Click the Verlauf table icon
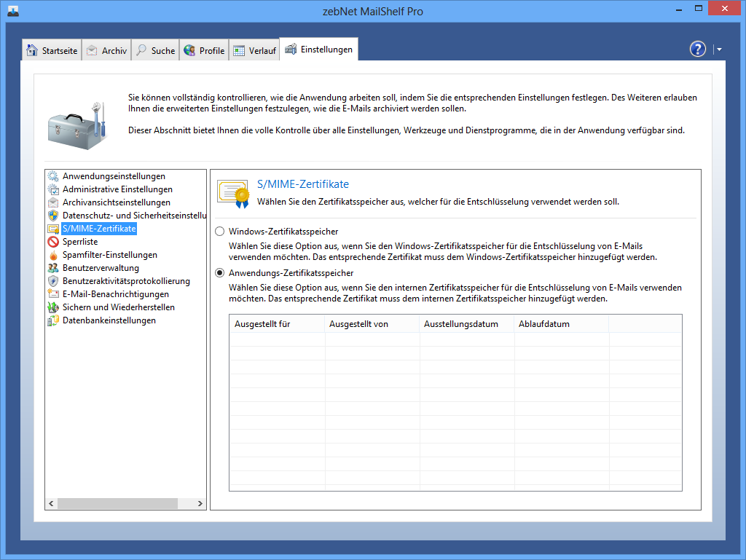Viewport: 746px width, 560px height. click(239, 50)
